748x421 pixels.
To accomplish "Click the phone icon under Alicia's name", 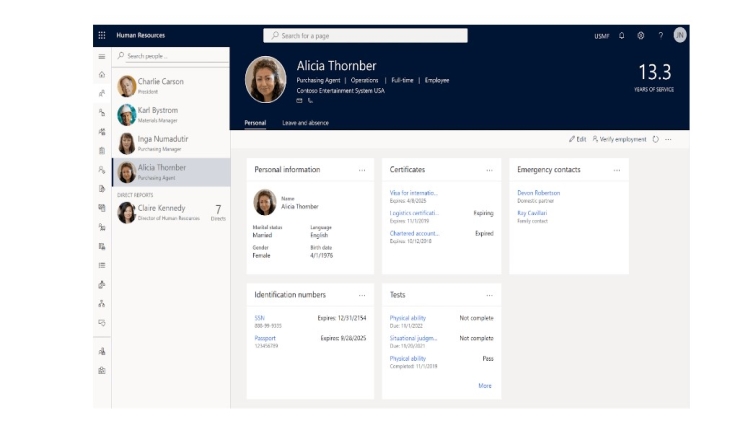I will [310, 100].
